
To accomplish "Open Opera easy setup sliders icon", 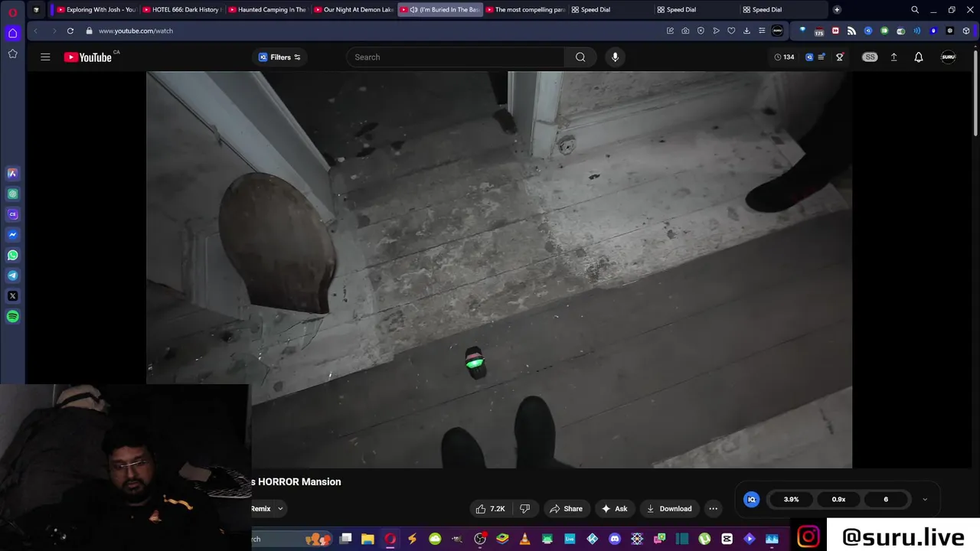I will 762,31.
